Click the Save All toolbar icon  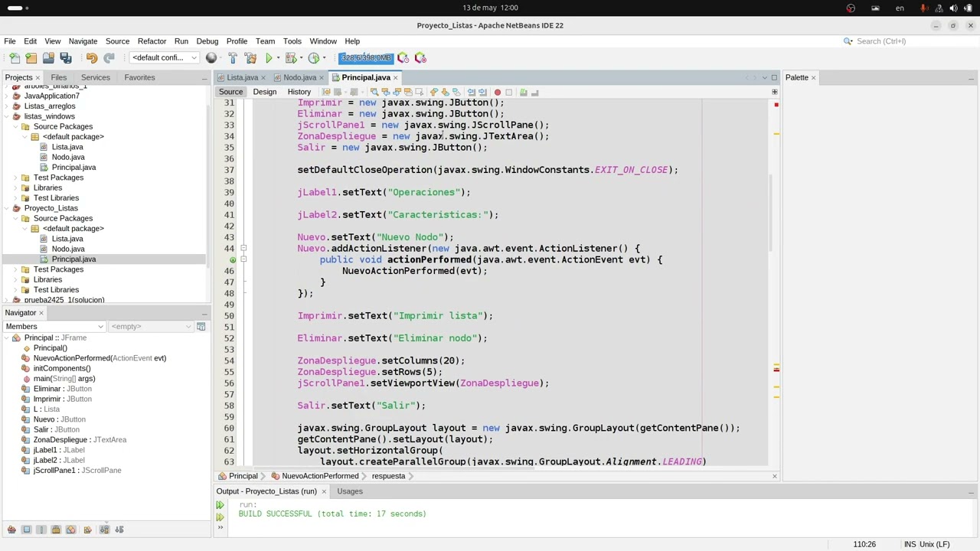[66, 58]
